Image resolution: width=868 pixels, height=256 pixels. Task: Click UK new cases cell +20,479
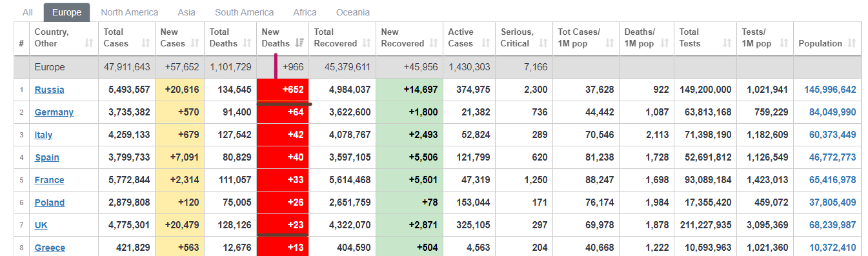179,225
